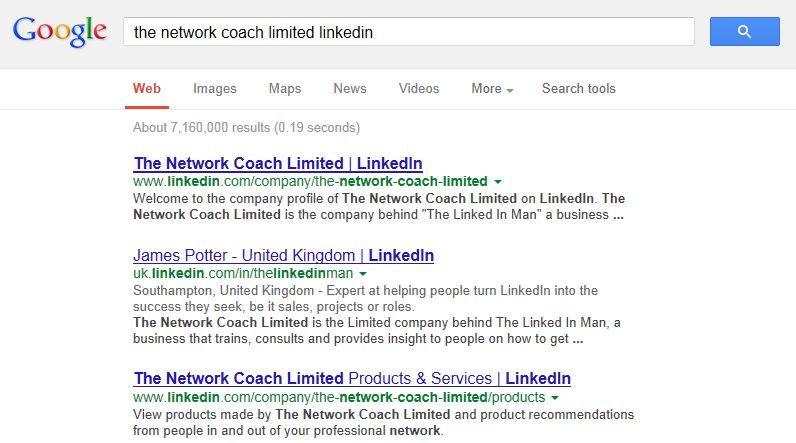This screenshot has height=443, width=796.
Task: Click the search query input field
Action: [410, 32]
